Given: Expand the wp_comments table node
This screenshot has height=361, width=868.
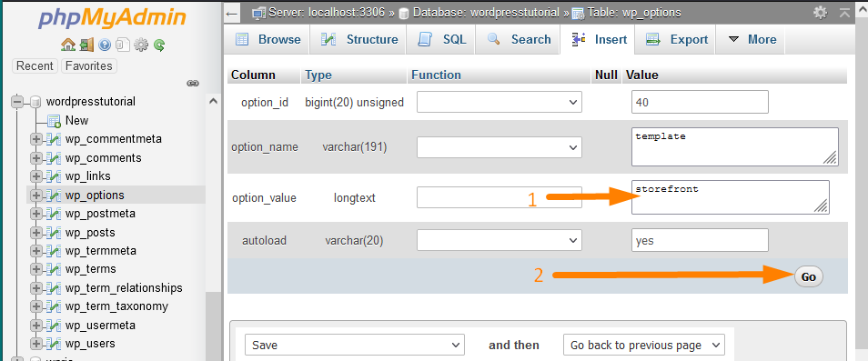Looking at the screenshot, I should coord(36,158).
